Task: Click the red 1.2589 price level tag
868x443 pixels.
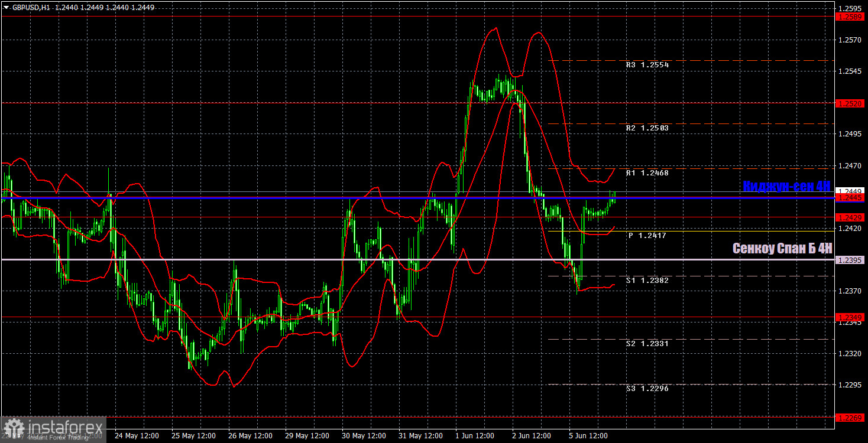Action: coord(850,17)
